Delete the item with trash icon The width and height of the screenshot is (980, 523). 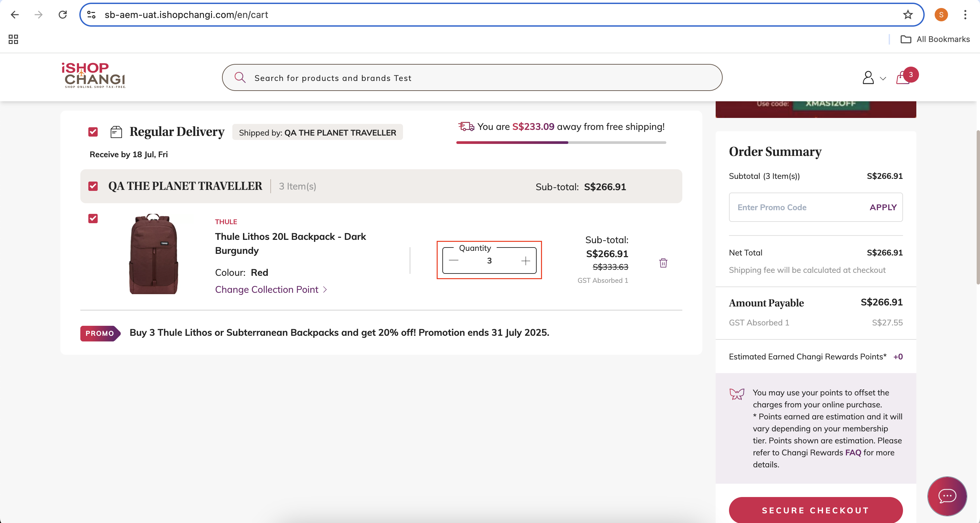point(663,263)
